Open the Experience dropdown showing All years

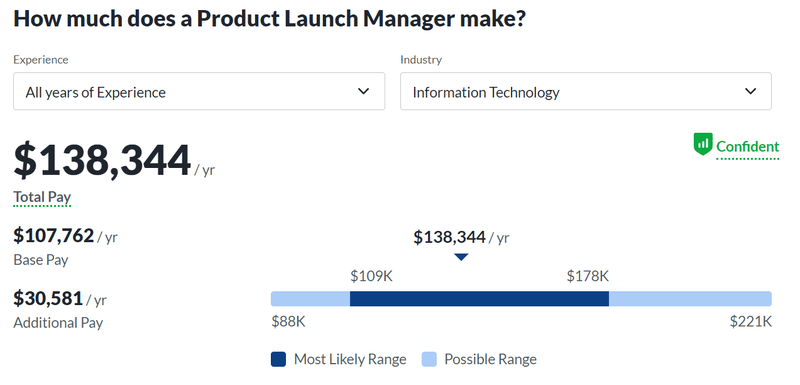coord(199,91)
